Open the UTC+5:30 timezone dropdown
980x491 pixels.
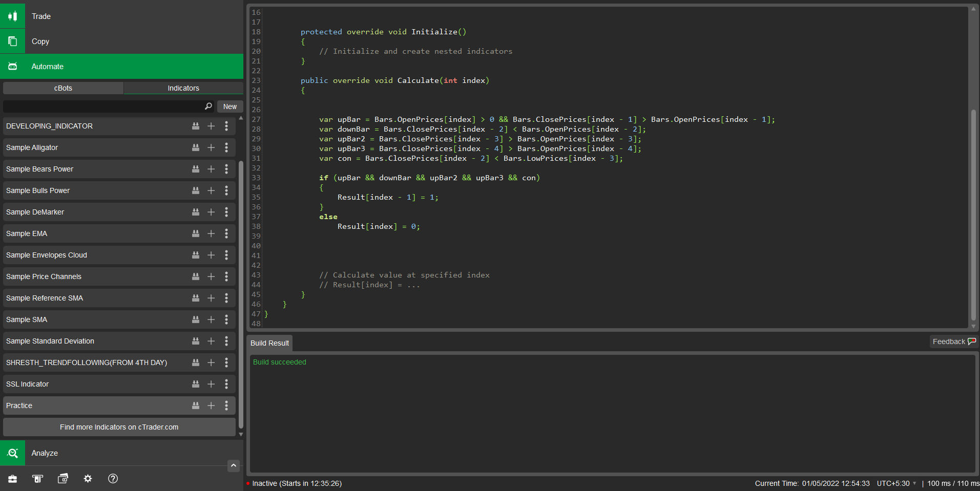[896, 483]
